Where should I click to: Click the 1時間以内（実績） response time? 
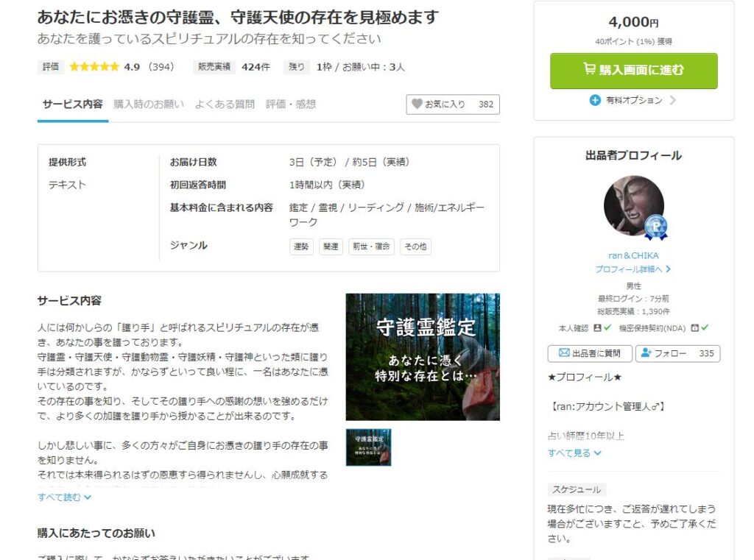(328, 185)
